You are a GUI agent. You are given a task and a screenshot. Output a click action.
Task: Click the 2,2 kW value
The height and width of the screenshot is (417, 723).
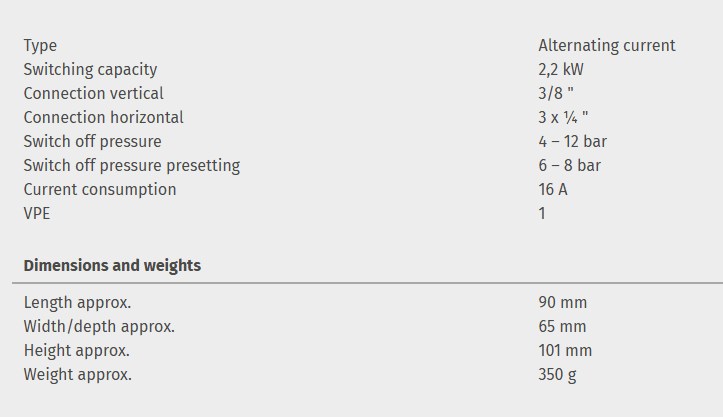561,69
